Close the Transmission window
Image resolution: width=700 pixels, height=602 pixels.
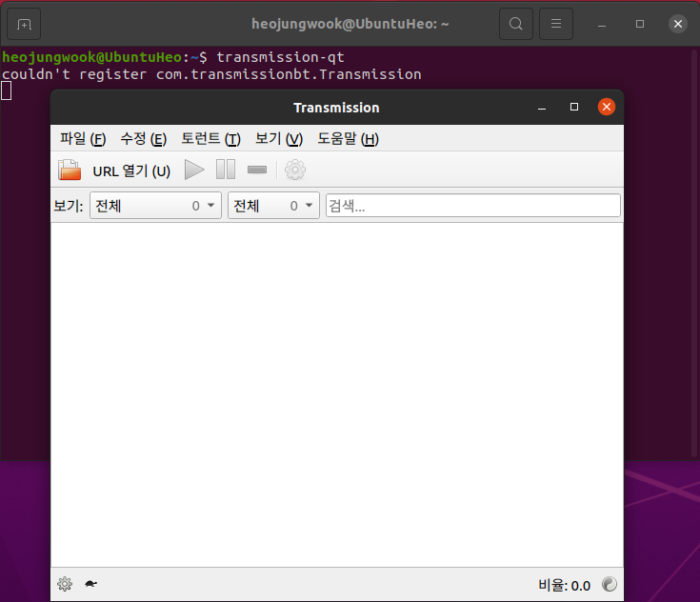pyautogui.click(x=607, y=107)
